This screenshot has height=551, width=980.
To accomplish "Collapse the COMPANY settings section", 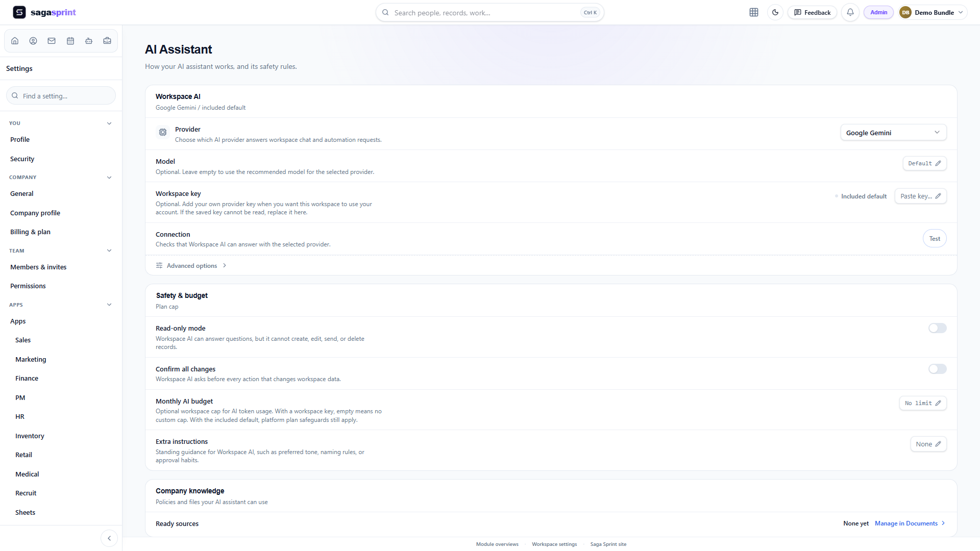I will click(109, 178).
